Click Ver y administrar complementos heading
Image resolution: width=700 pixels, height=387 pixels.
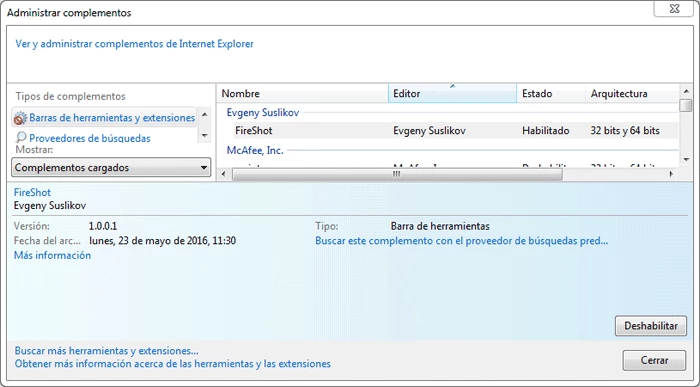coord(134,44)
